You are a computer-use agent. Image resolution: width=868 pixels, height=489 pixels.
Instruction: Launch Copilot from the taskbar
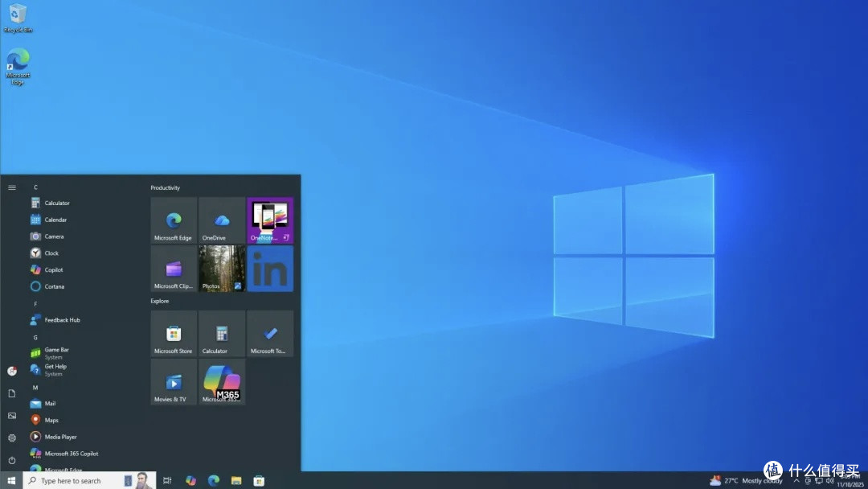click(x=191, y=481)
